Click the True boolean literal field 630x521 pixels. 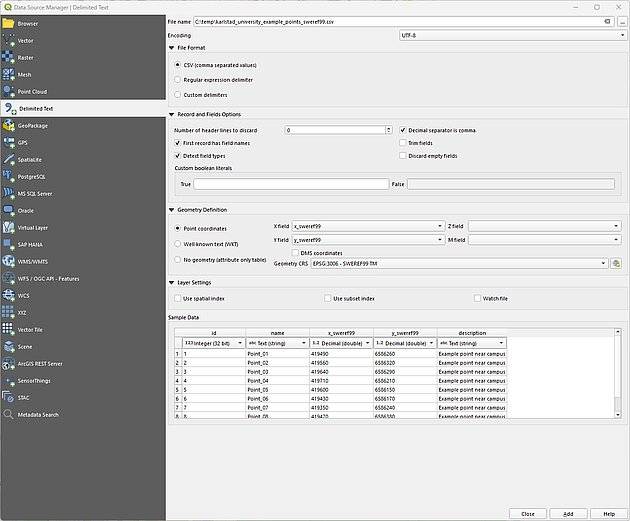[291, 184]
